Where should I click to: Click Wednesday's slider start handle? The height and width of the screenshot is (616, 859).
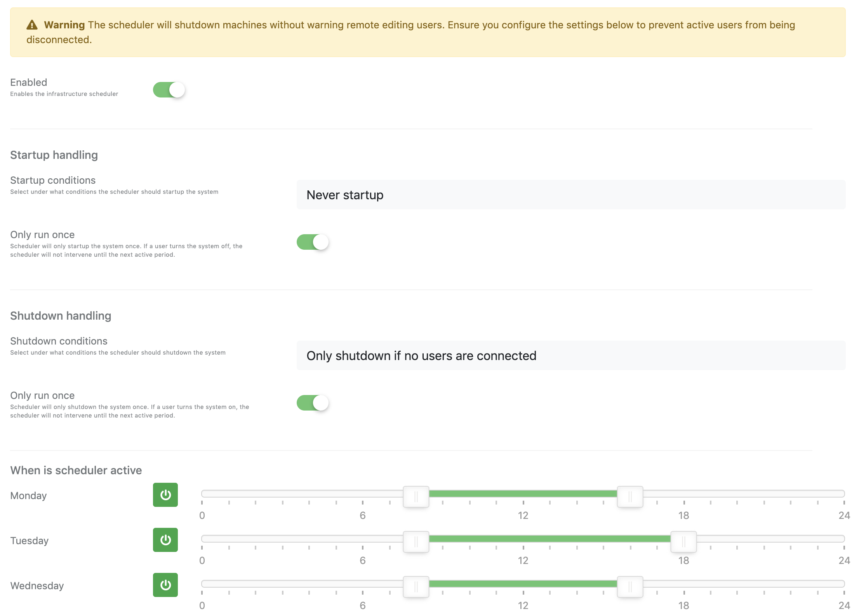point(416,586)
